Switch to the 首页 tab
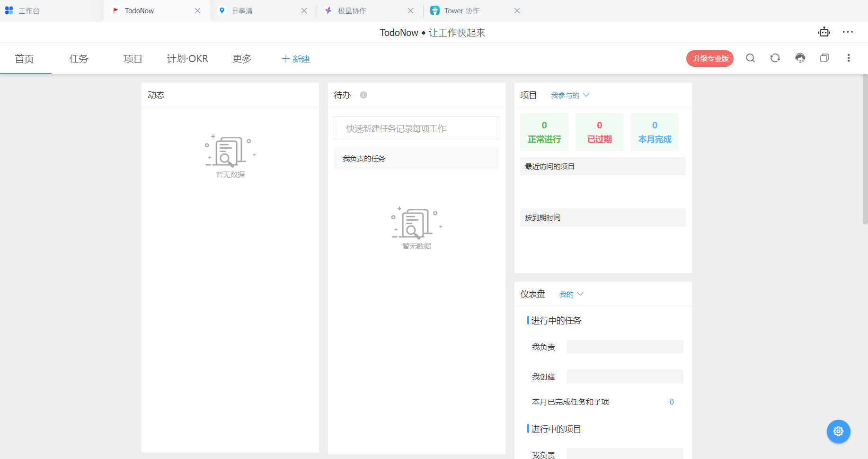This screenshot has width=868, height=459. click(25, 59)
